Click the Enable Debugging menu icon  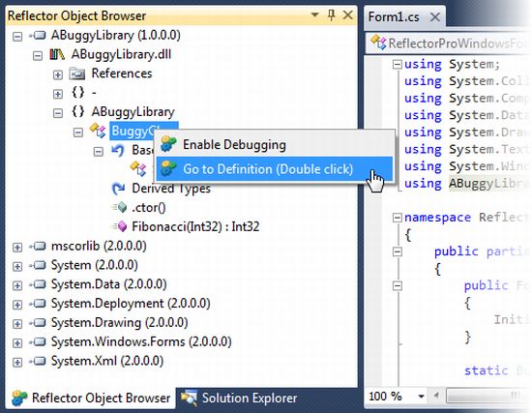coord(168,144)
